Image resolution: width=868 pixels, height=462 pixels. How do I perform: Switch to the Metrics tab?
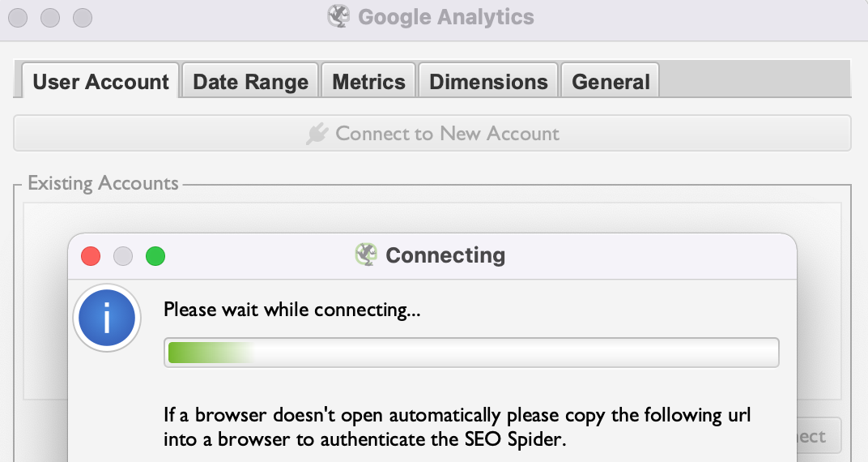tap(368, 81)
